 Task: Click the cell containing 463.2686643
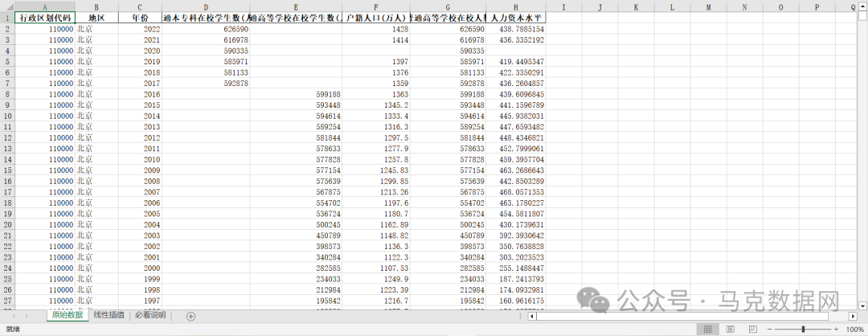coord(516,170)
